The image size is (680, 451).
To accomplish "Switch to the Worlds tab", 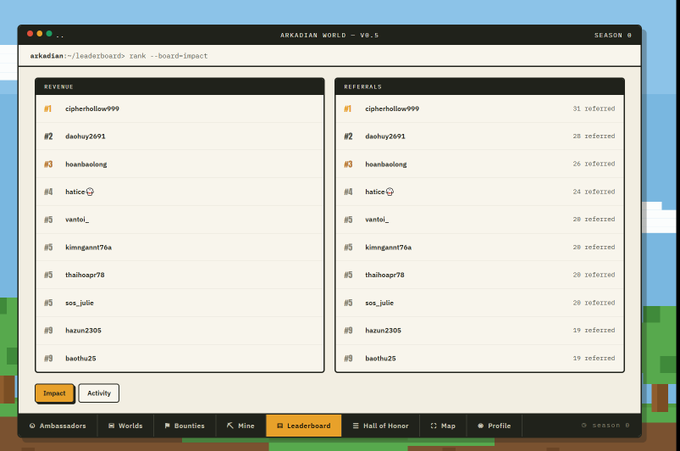I will point(125,426).
